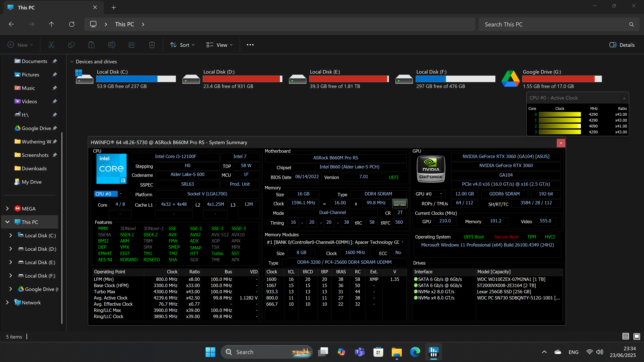
Task: Expand Network tree node
Action: pyautogui.click(x=7, y=302)
